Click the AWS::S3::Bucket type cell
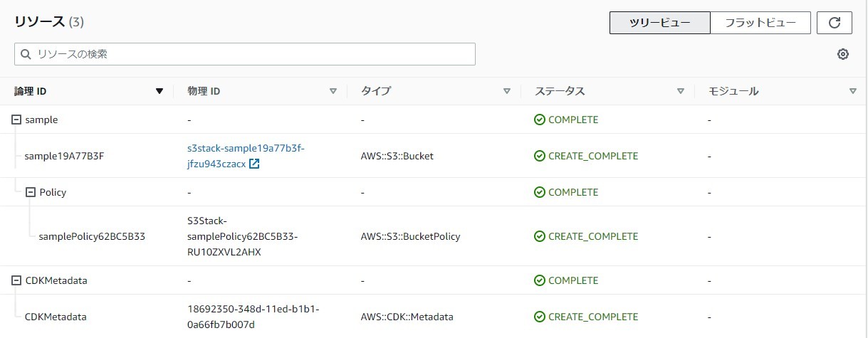The height and width of the screenshot is (338, 868). [397, 156]
